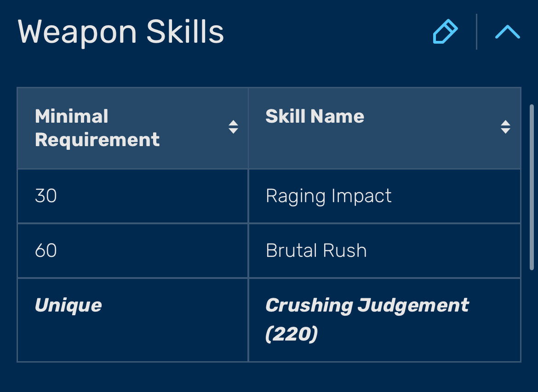Click the requirement value 30
Viewport: 538px width, 392px height.
pos(46,196)
